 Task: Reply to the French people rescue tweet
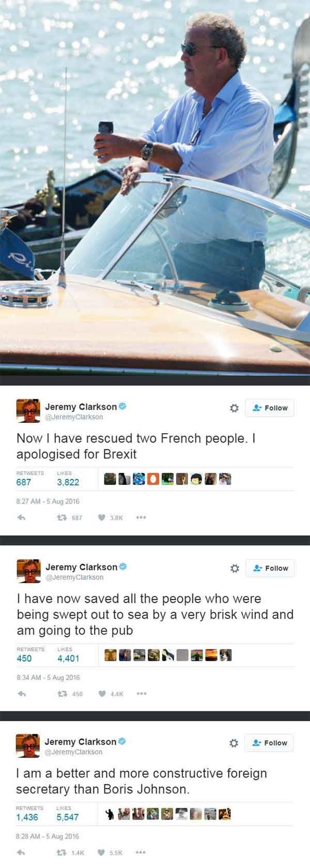(21, 517)
